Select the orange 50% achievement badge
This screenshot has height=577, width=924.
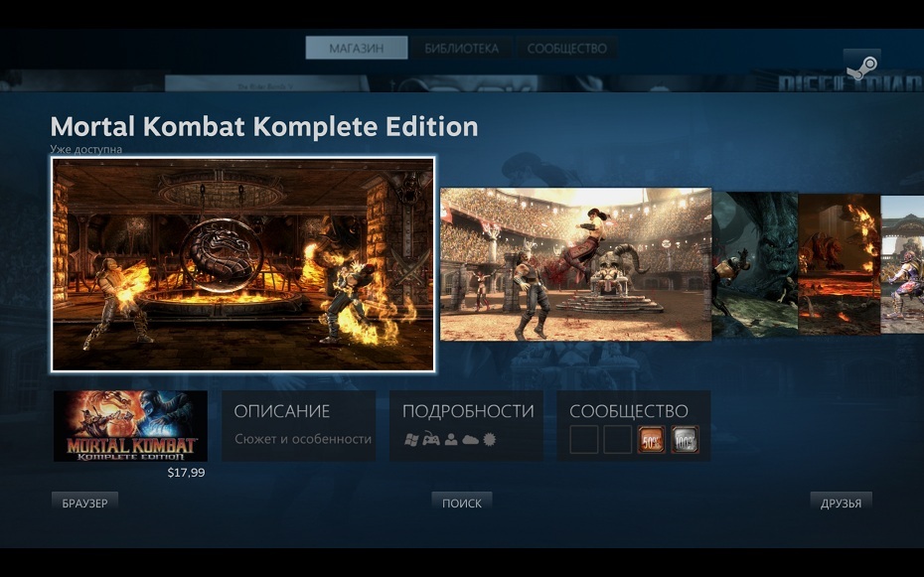click(x=651, y=440)
